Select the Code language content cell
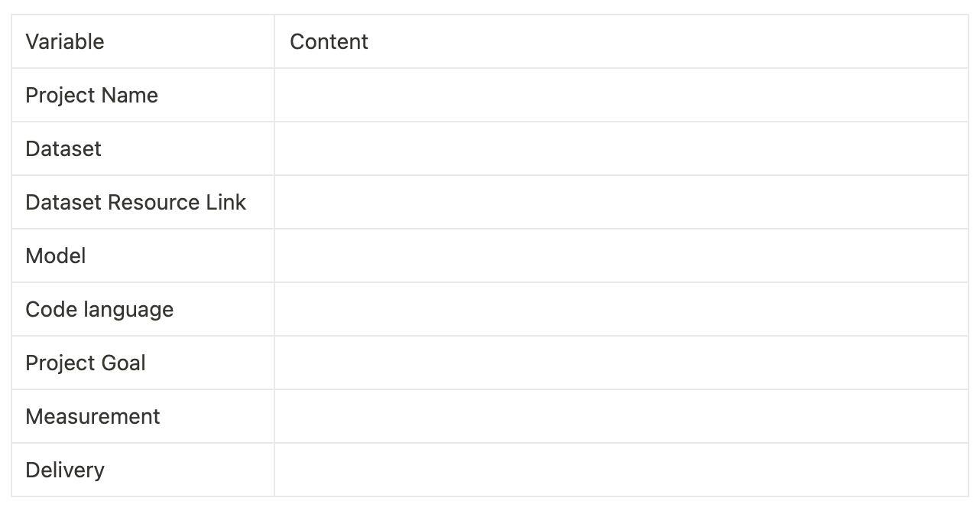The height and width of the screenshot is (511, 980). coord(621,309)
